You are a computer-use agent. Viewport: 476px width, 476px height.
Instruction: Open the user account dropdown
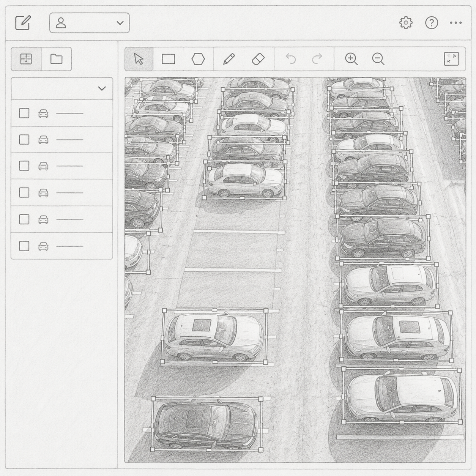tap(90, 23)
